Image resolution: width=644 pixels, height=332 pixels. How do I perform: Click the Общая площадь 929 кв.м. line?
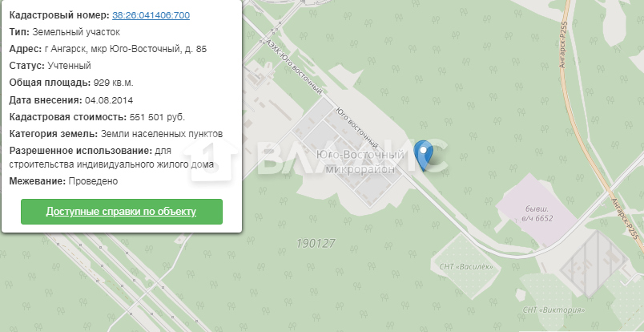pyautogui.click(x=71, y=83)
